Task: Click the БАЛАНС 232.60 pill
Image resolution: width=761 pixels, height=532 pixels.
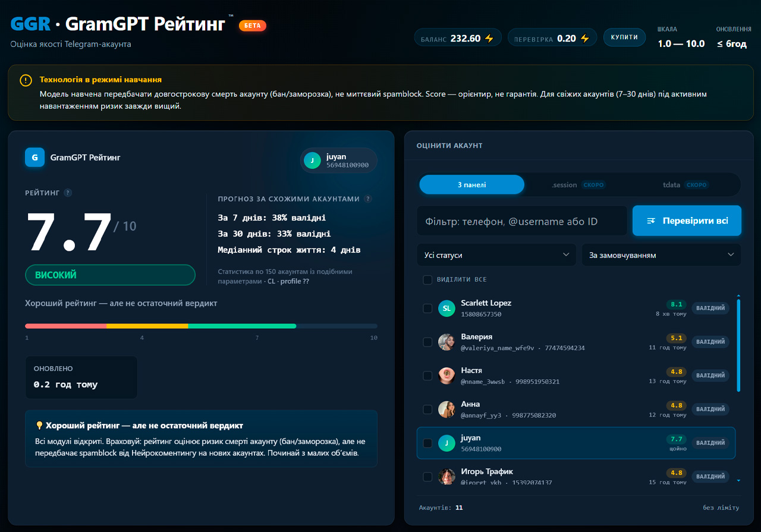Action: 458,38
